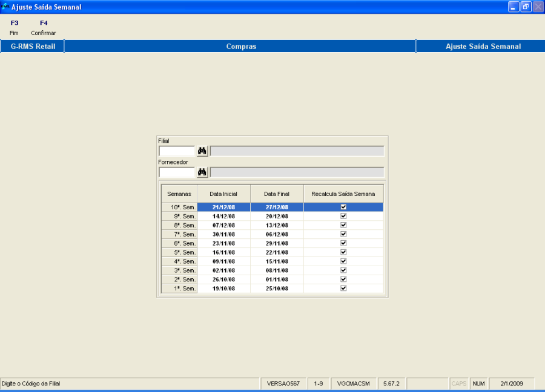Click Recalcula Saída Semana column header

[343, 194]
